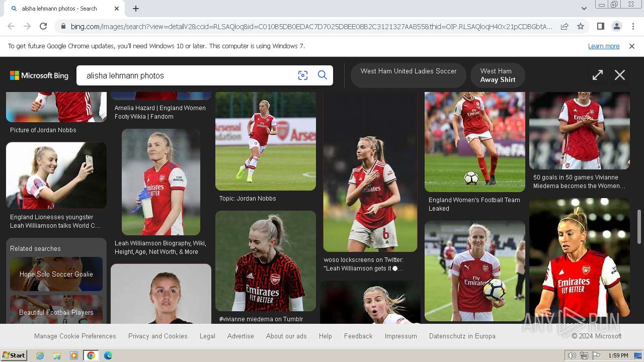Viewport: 644px width, 362px height.
Task: Open thumbnail of player holding a football
Action: tap(475, 271)
